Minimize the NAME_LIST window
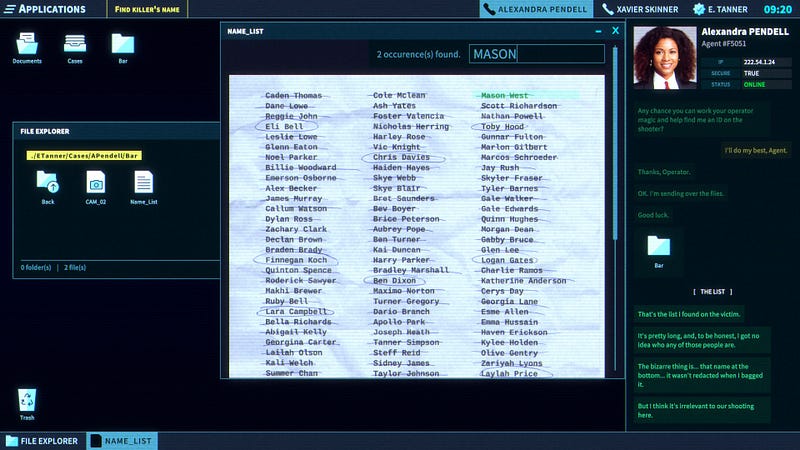The height and width of the screenshot is (450, 800). coord(598,31)
